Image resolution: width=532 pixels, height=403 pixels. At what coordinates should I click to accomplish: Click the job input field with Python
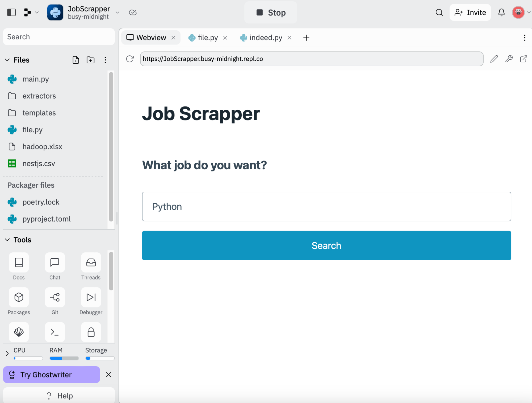click(326, 207)
